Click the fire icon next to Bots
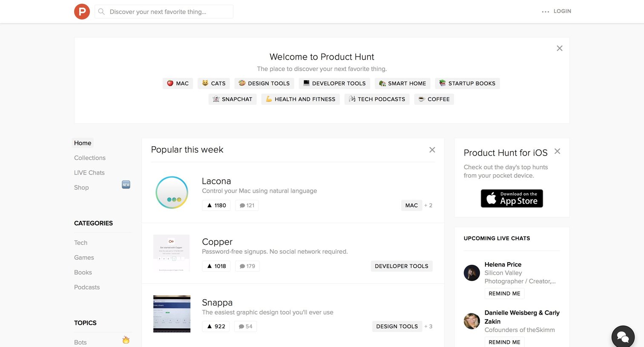The width and height of the screenshot is (644, 347). [126, 340]
